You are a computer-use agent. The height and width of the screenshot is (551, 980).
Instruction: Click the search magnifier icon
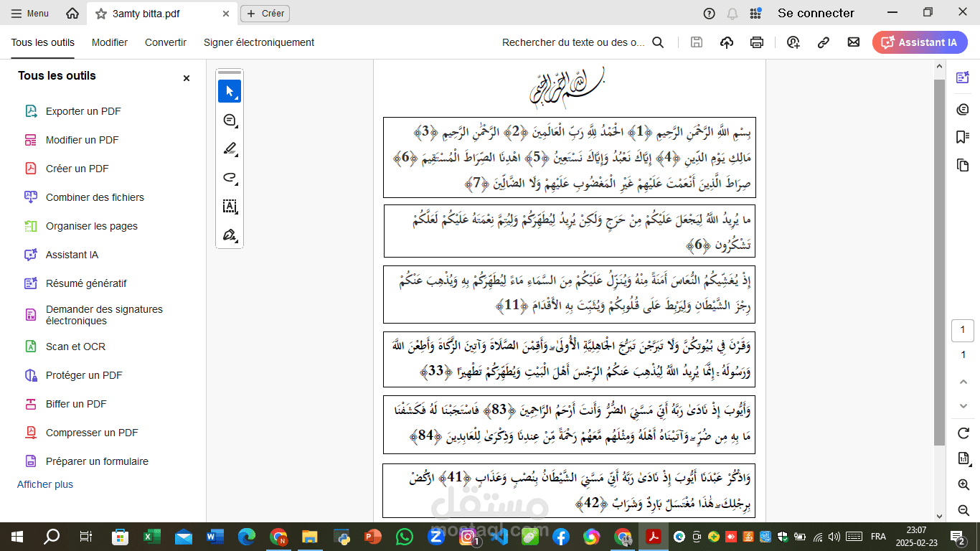[x=658, y=42]
